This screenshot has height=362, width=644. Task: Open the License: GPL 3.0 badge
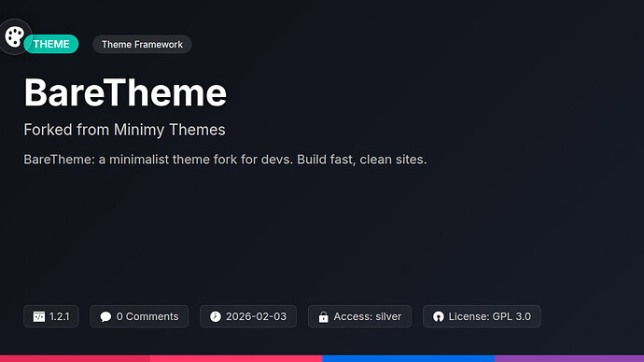coord(482,316)
